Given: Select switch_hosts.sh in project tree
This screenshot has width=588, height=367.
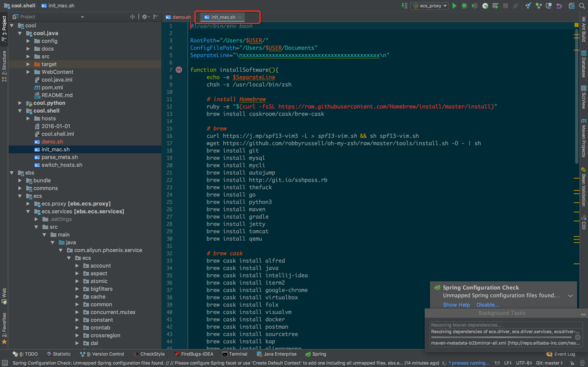Looking at the screenshot, I should pos(62,165).
